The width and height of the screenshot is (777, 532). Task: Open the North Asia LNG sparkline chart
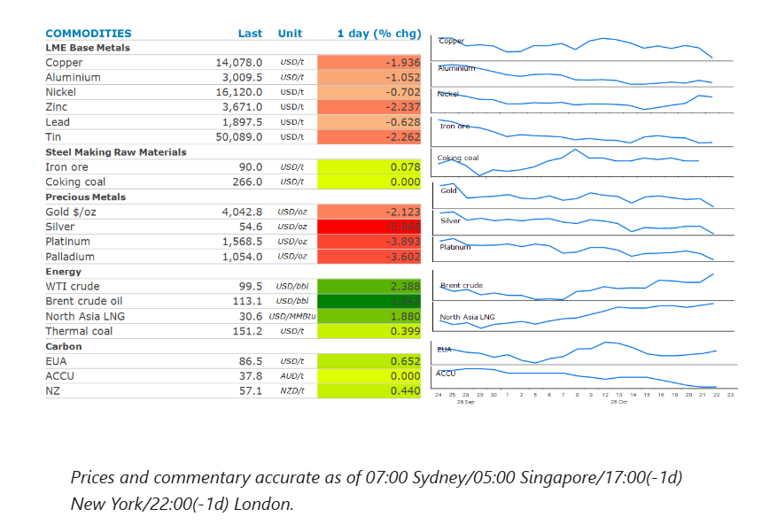[583, 317]
